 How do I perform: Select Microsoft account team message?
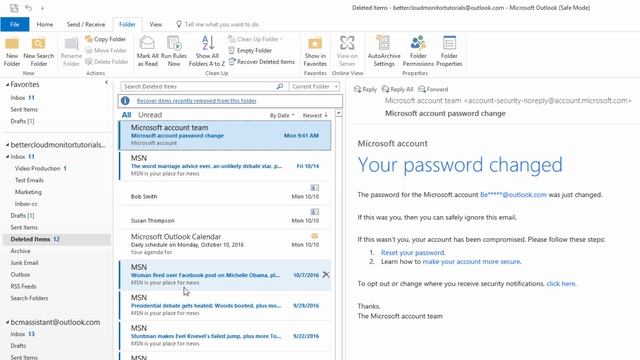point(225,135)
